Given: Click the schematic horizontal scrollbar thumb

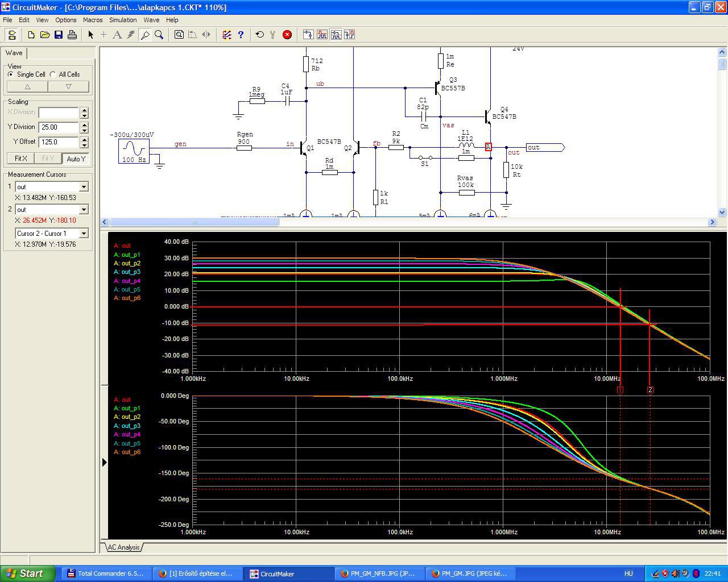Looking at the screenshot, I should (194, 222).
